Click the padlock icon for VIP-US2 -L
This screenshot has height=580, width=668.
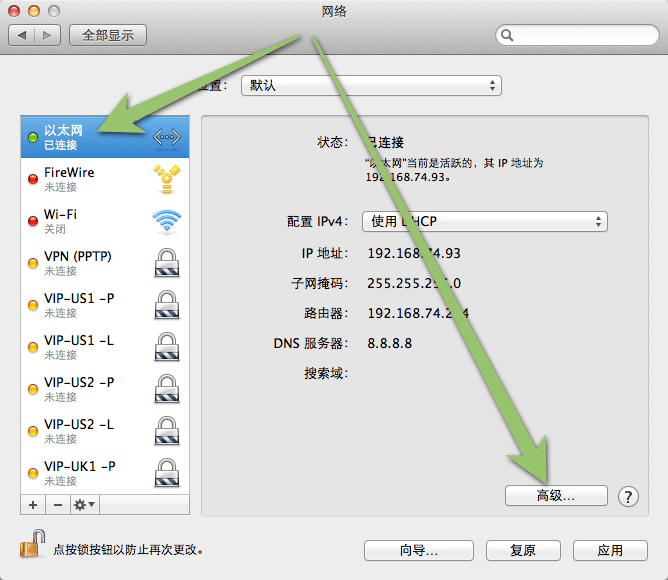pos(167,431)
